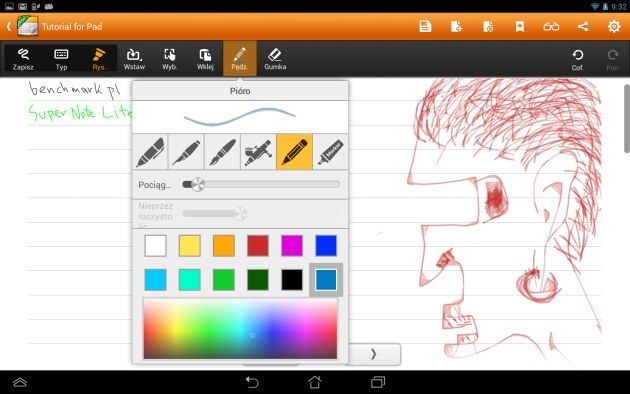Open Android recent apps
The height and width of the screenshot is (394, 630).
[x=378, y=382]
